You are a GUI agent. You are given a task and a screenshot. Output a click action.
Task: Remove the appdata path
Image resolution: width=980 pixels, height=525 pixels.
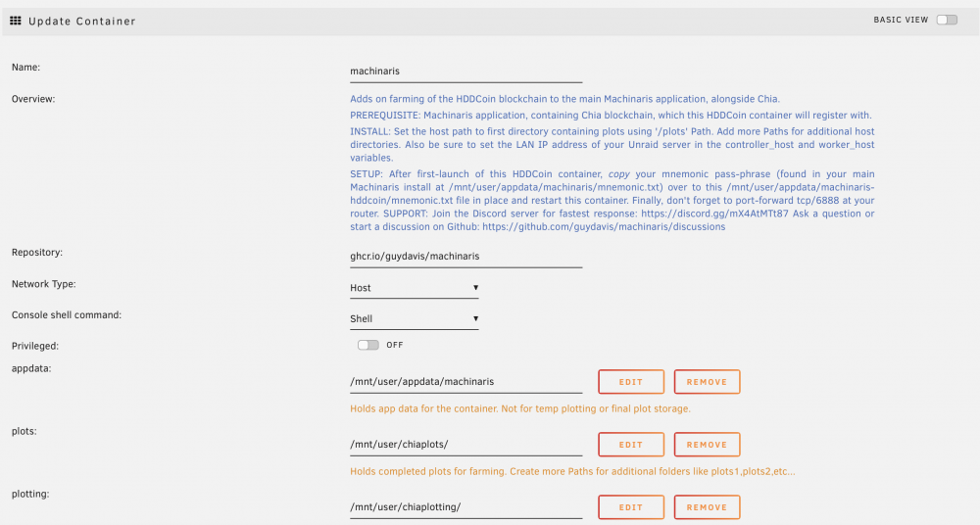pyautogui.click(x=707, y=382)
